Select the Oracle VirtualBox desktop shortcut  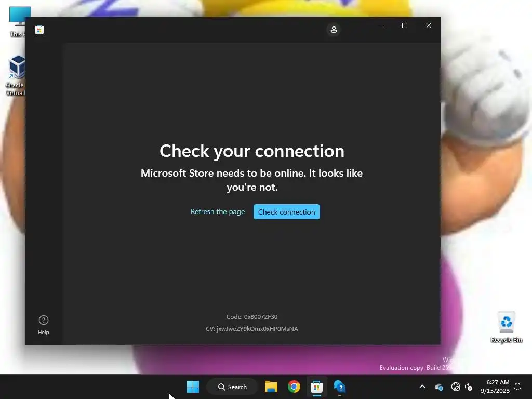click(15, 76)
